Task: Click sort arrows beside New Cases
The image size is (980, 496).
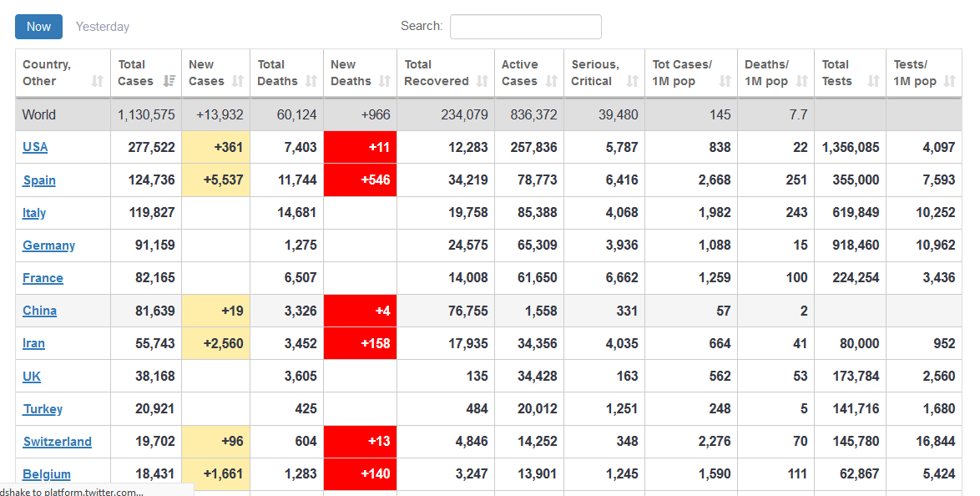Action: (238, 81)
